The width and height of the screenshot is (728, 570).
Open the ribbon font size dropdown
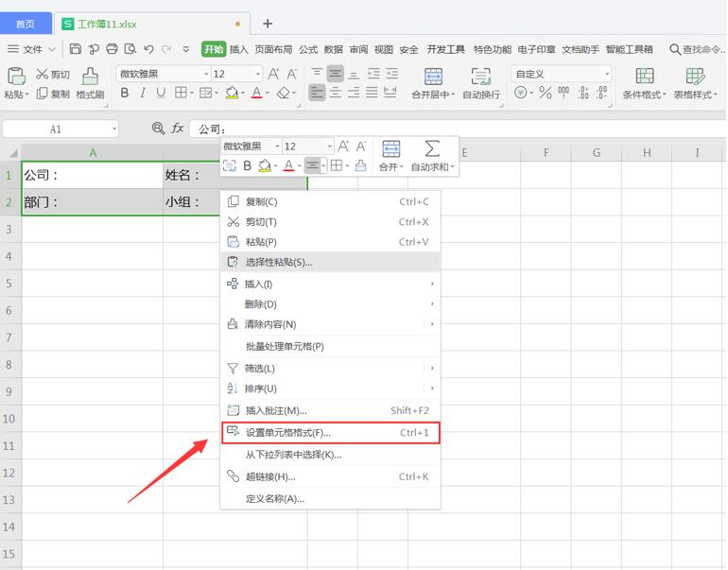tap(257, 74)
